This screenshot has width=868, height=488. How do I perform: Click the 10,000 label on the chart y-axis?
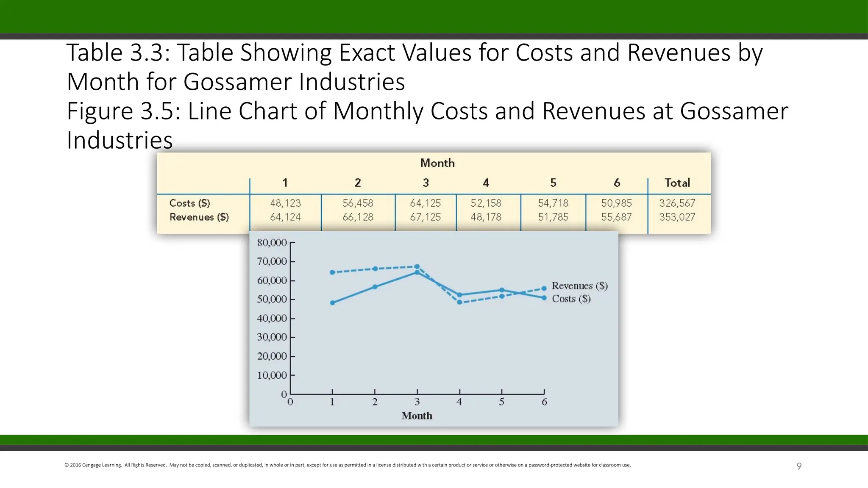click(x=272, y=375)
